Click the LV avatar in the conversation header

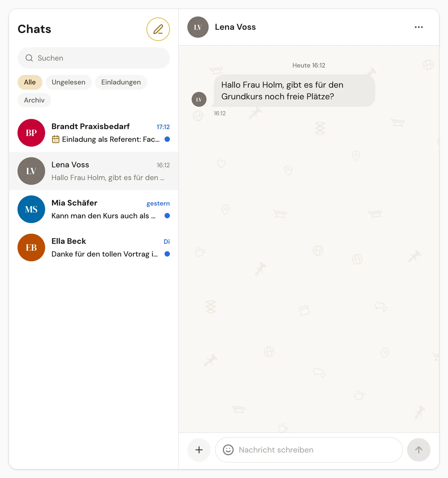(198, 27)
